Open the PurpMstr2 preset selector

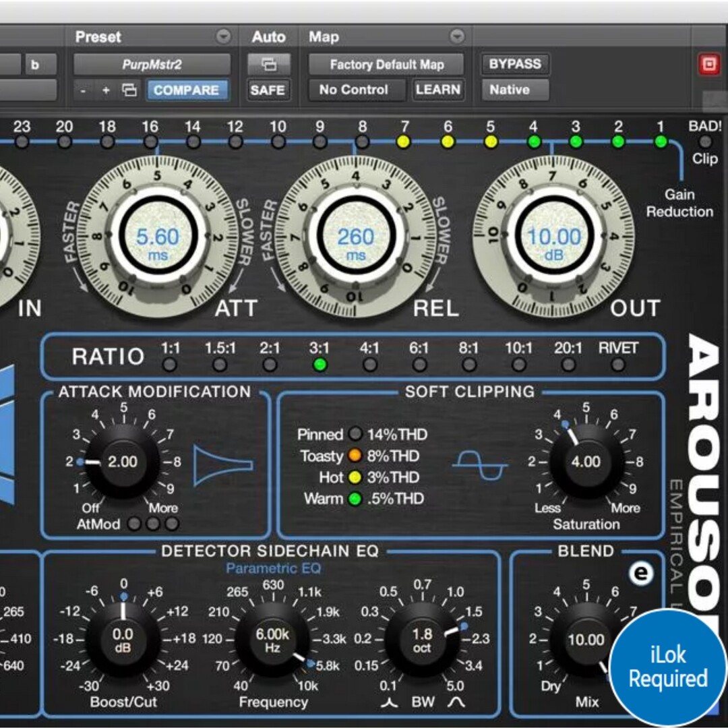click(x=152, y=64)
